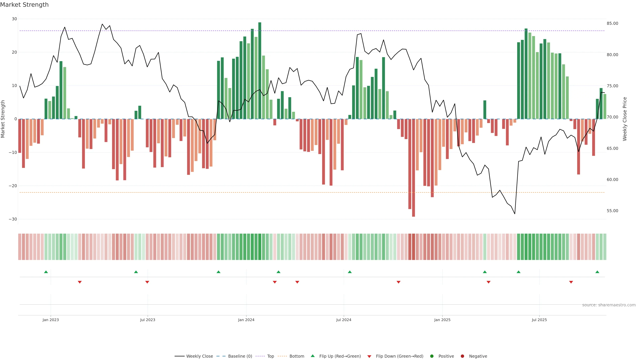Click the first green flip-up triangle before Jan 2023
This screenshot has height=362, width=644.
46,272
